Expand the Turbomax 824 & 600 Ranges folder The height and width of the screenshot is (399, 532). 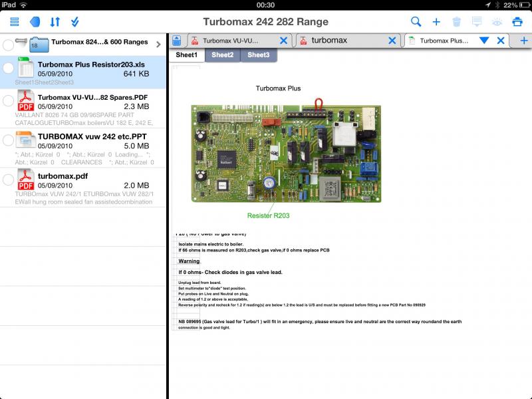tap(158, 45)
